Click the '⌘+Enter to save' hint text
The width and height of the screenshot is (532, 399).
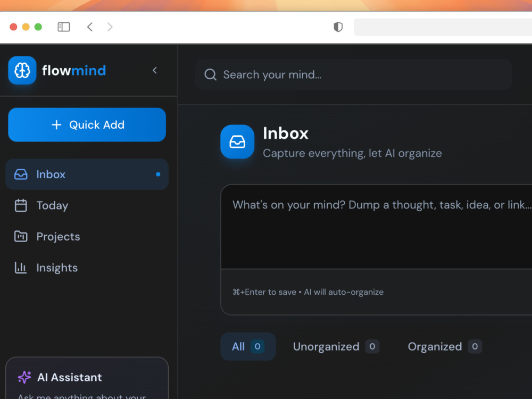coord(264,292)
